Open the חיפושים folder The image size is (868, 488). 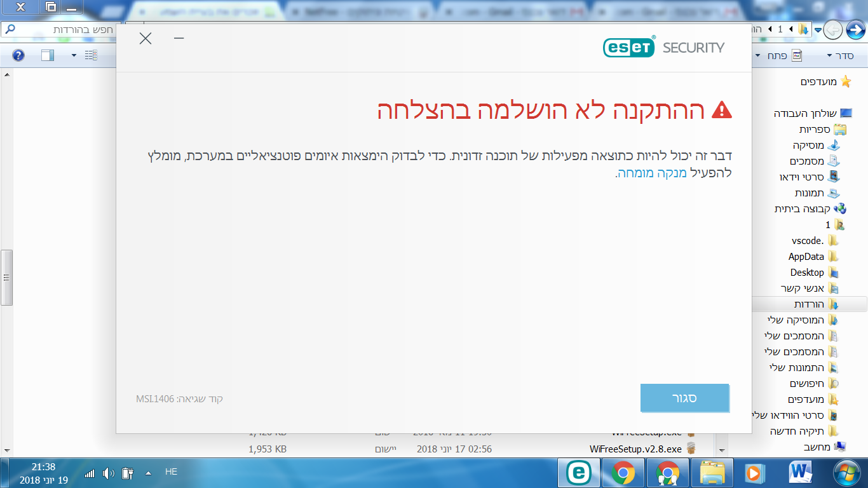coord(814,384)
